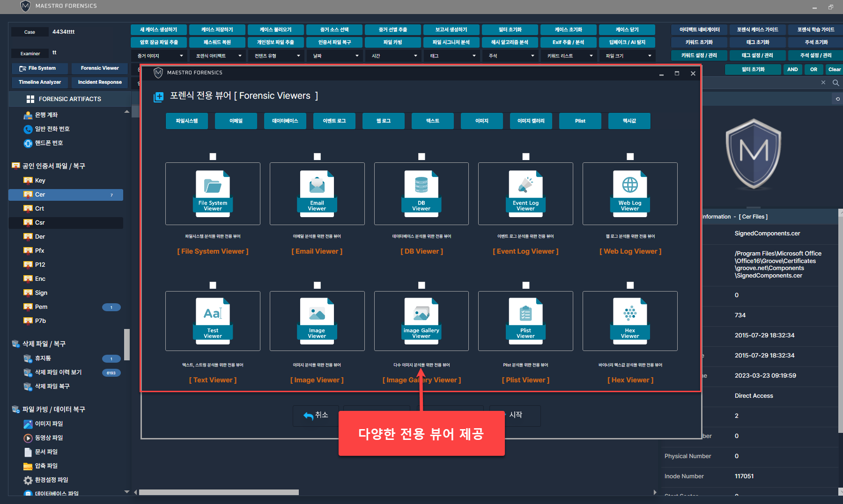
Task: Open the Event Log Viewer icon
Action: point(525,194)
